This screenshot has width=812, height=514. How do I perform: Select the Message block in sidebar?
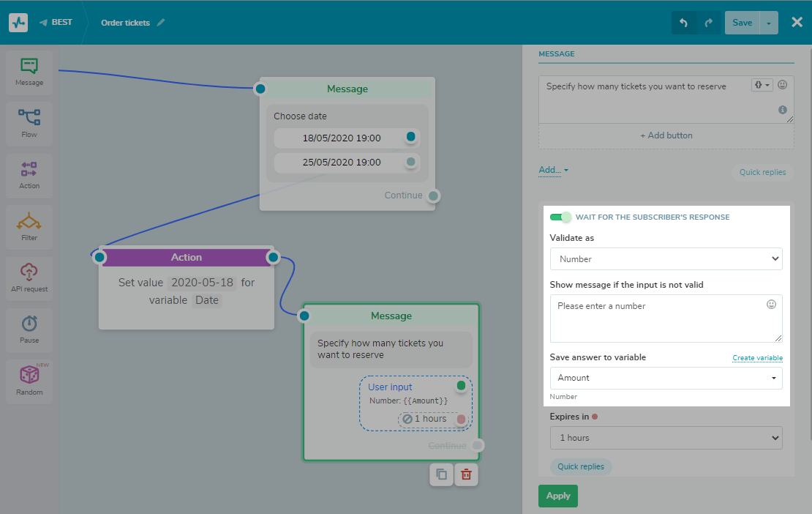(x=29, y=72)
